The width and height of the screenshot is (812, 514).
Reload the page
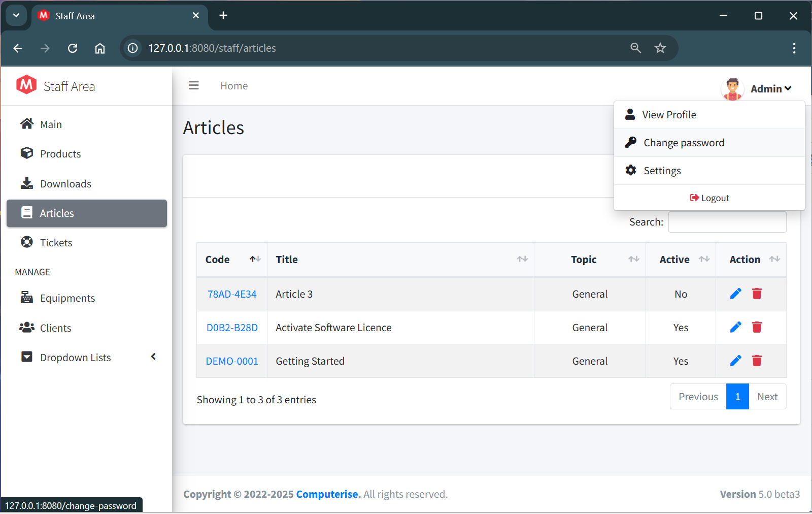click(x=73, y=48)
